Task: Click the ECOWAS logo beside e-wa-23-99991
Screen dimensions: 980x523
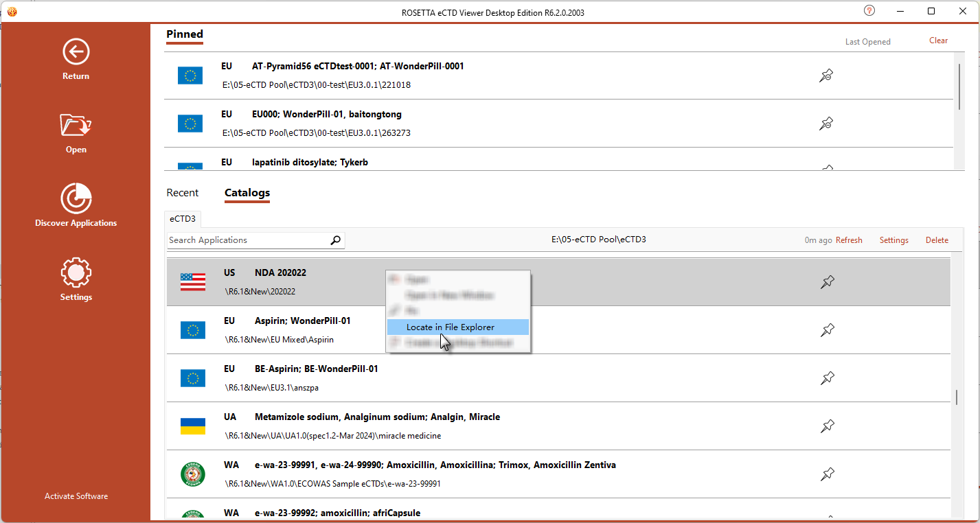Action: coord(193,474)
